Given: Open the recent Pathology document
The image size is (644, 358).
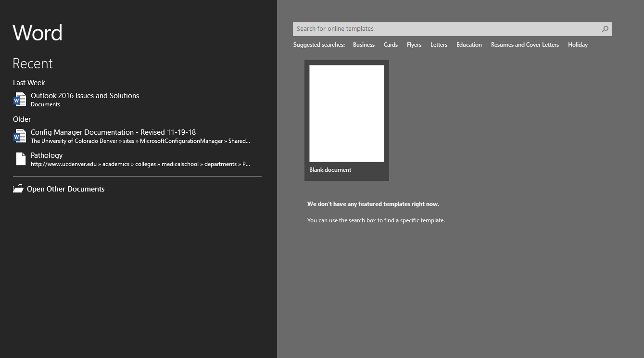Looking at the screenshot, I should tap(47, 155).
